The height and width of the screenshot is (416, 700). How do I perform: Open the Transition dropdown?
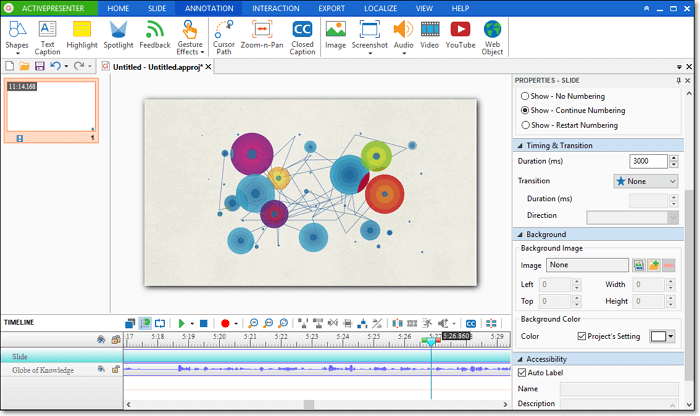click(645, 181)
